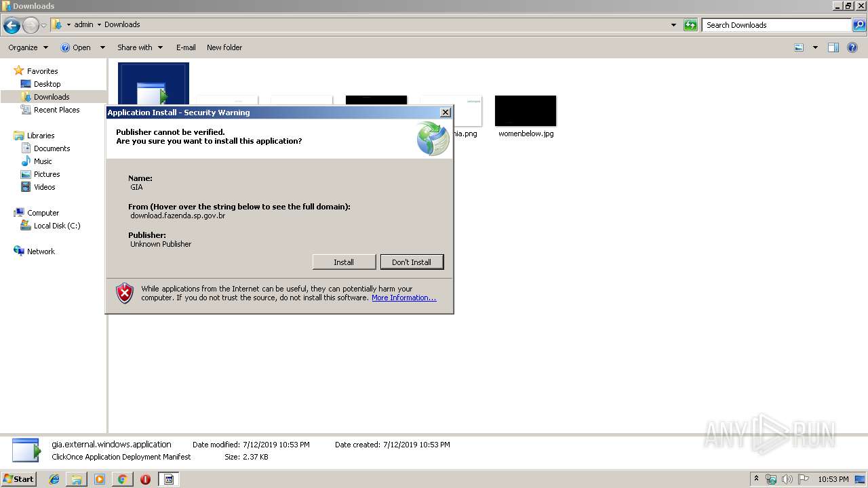Image resolution: width=868 pixels, height=488 pixels.
Task: Open the Start menu
Action: tap(19, 479)
